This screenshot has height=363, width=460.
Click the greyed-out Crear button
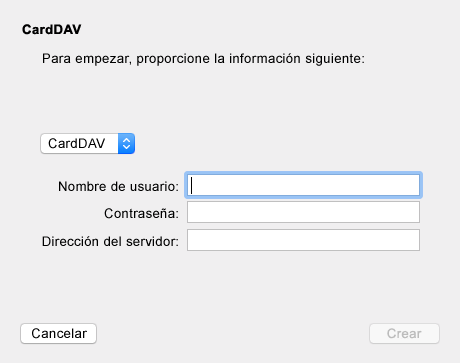click(404, 333)
